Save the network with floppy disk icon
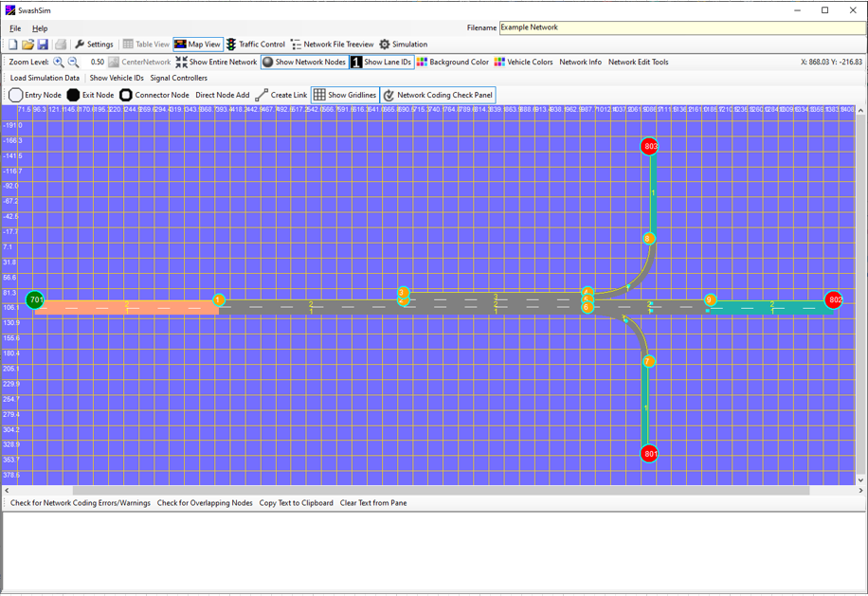Viewport: 868px width, 596px height. tap(43, 45)
